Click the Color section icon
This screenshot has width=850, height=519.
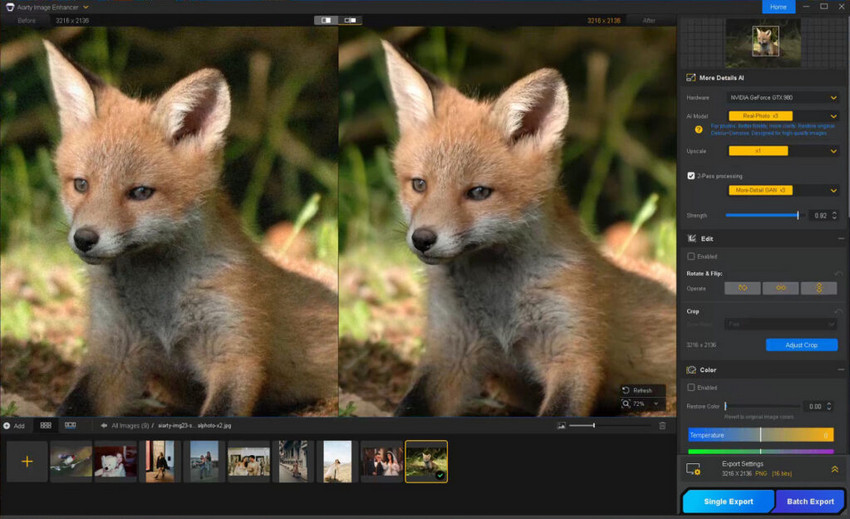point(691,370)
